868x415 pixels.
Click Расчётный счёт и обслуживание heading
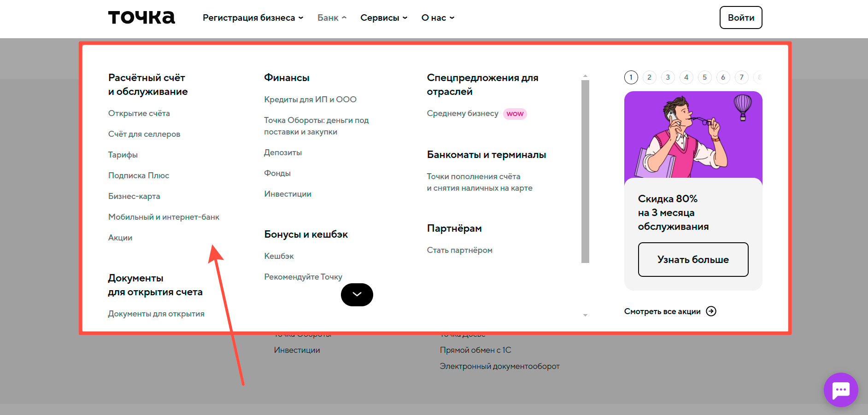(x=148, y=85)
